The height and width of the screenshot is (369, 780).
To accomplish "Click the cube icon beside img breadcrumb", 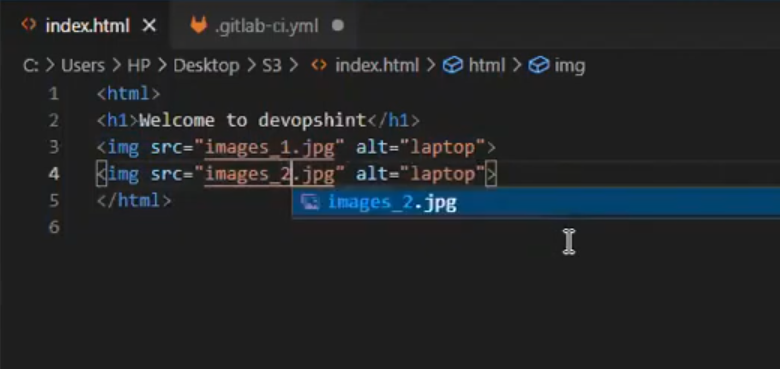I will pos(539,66).
